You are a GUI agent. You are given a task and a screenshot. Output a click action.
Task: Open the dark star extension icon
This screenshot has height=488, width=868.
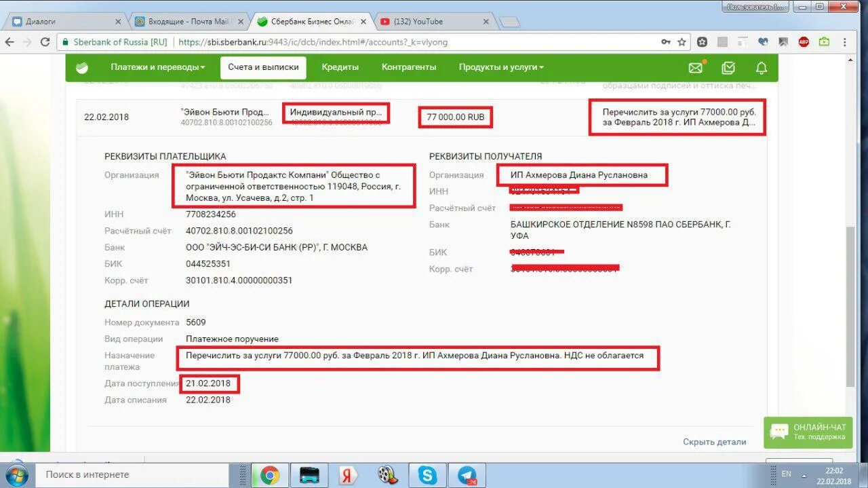tap(702, 42)
